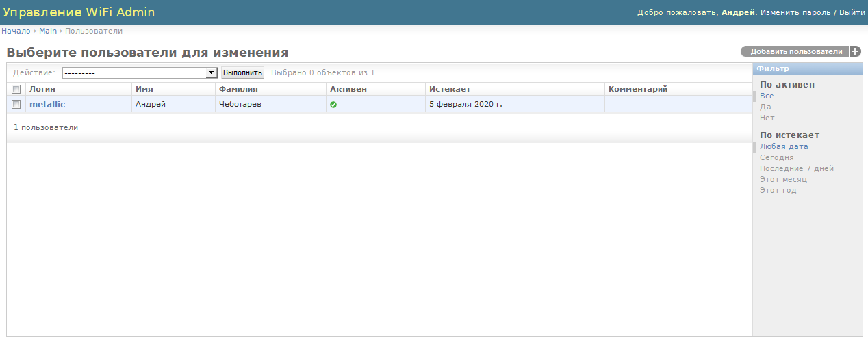Log out using Выйти link
This screenshot has width=868, height=344.
click(852, 12)
